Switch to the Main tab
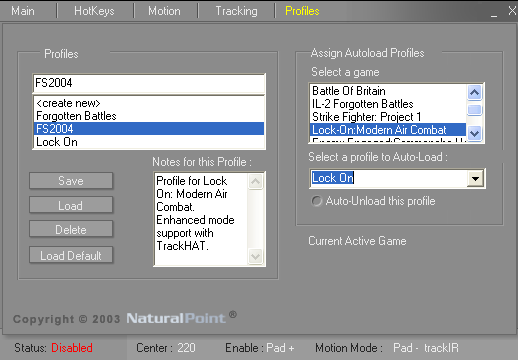The image size is (518, 360). point(23,11)
